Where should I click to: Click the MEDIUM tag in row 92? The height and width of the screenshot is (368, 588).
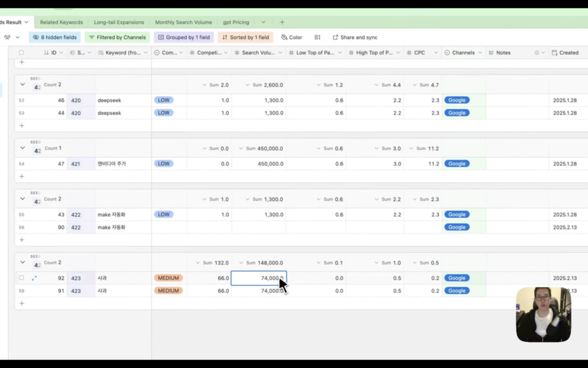click(x=168, y=278)
